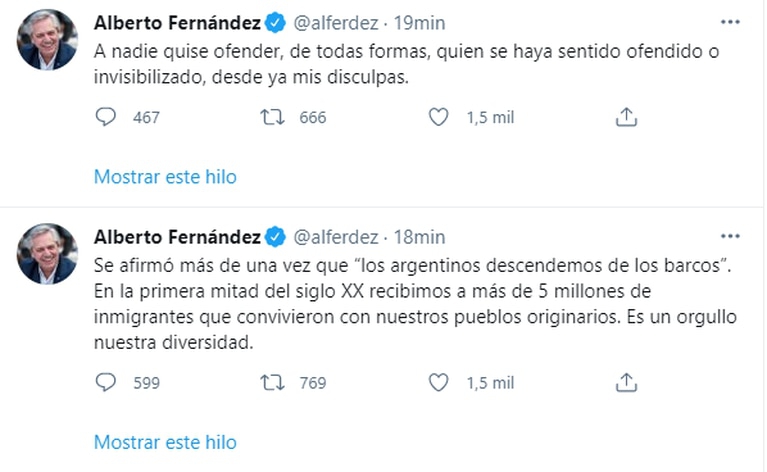Share the 'nuestra diversidad' tweet

(x=626, y=382)
